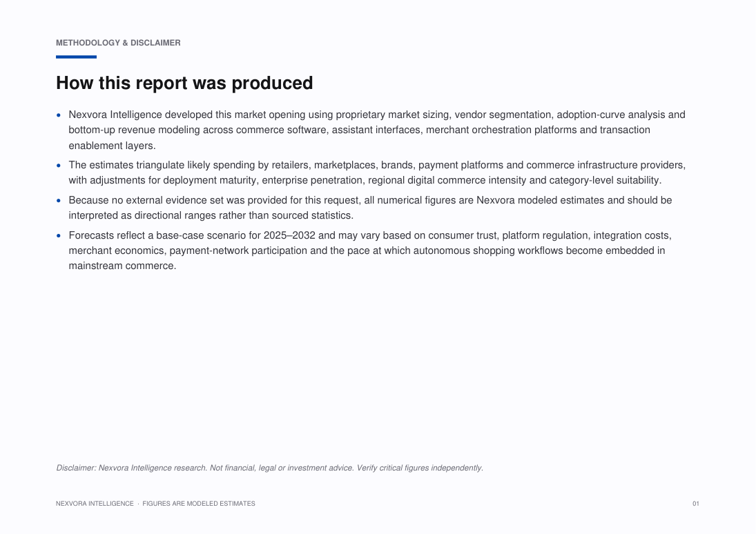The width and height of the screenshot is (756, 534).
Task: Select the phrase "mainstream commerce." ending the last bullet
Action: click(122, 266)
